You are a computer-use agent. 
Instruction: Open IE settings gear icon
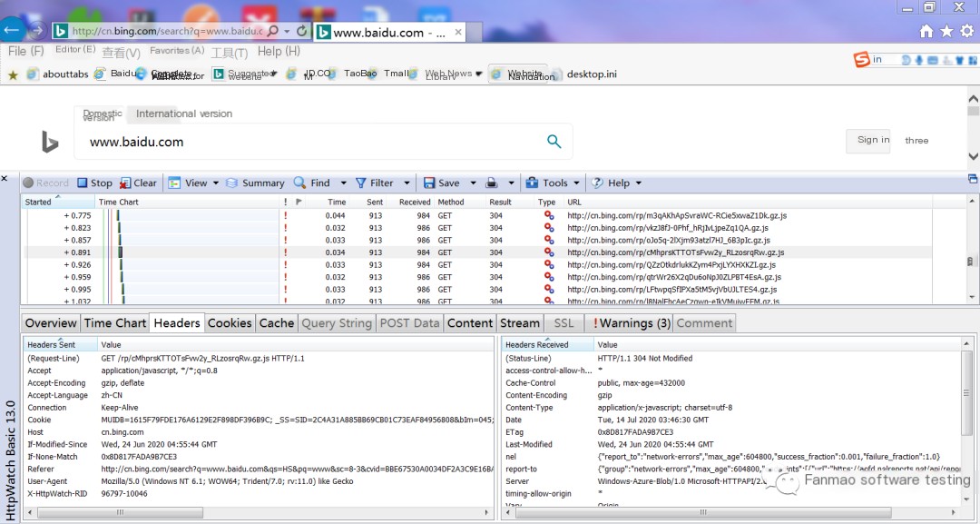[x=965, y=31]
